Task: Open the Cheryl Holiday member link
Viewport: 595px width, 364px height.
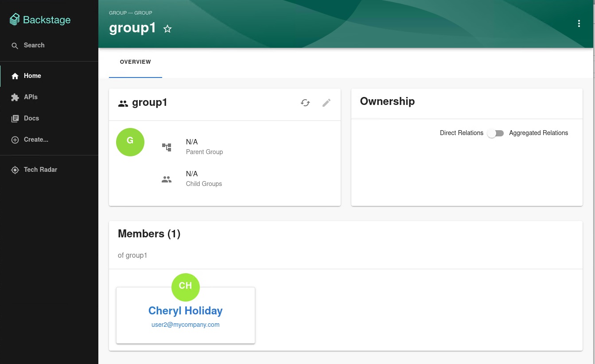Action: coord(185,311)
